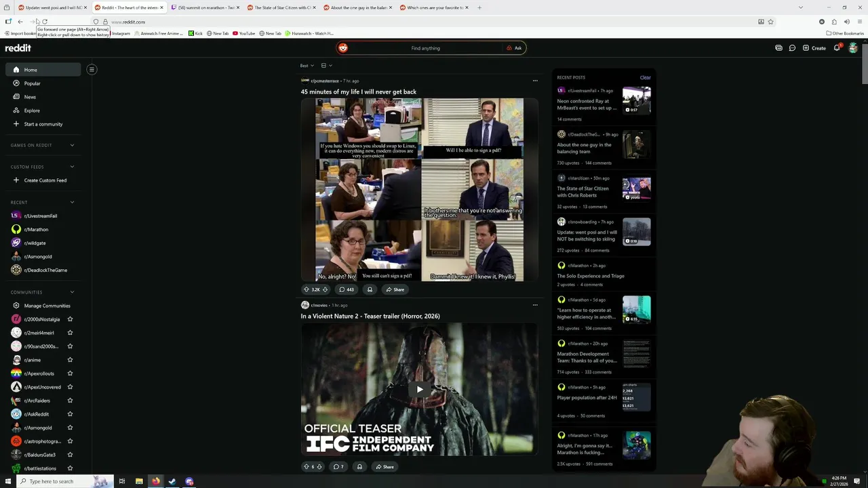868x488 pixels.
Task: Give award to In a Violent Nature 2 post
Action: 359,466
